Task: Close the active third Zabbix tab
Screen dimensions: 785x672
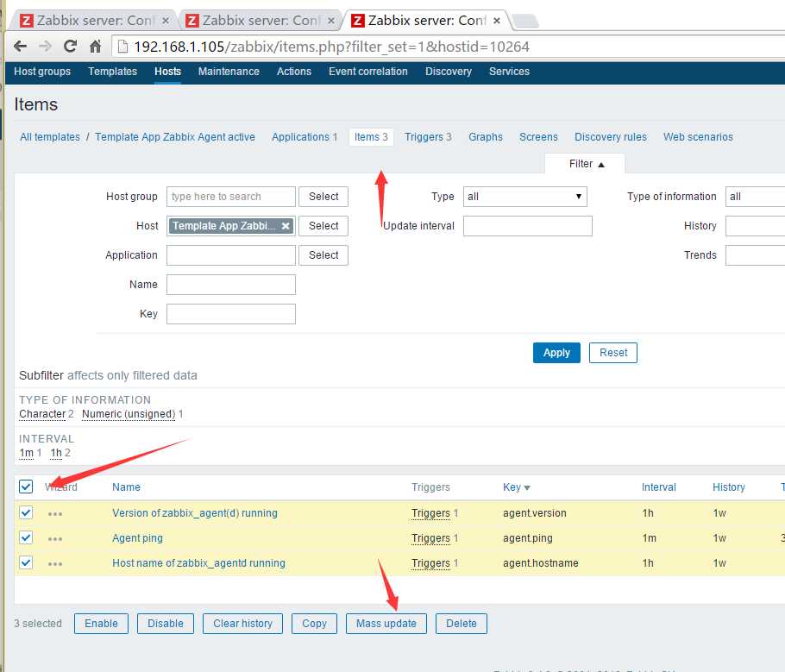Action: [x=497, y=21]
